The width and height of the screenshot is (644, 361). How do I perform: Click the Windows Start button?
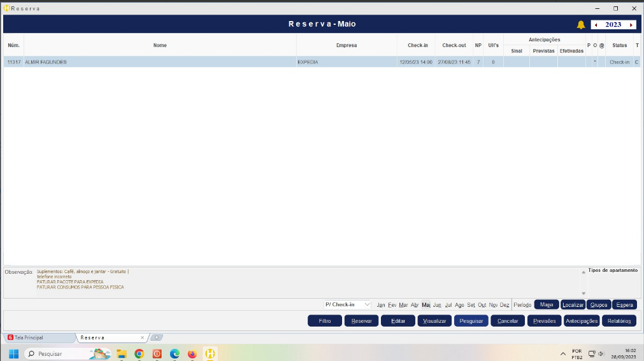tap(13, 353)
